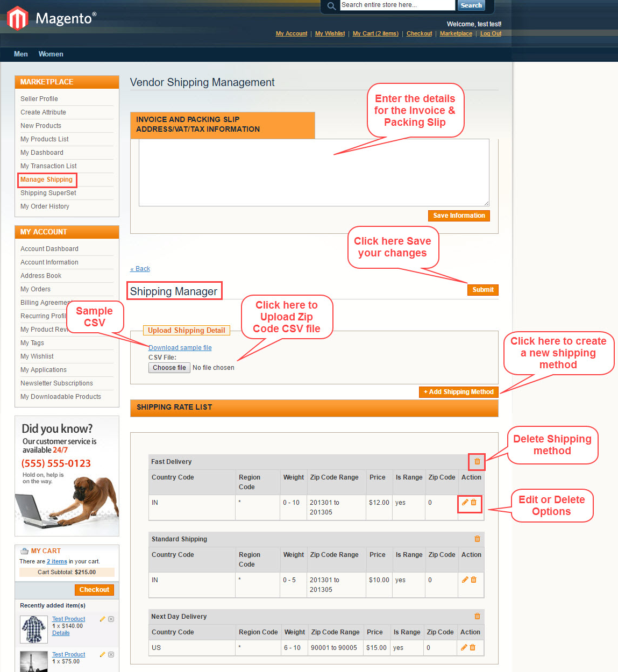Screen dimensions: 618x672
Task: Open Details link under first cart product
Action: 61,633
